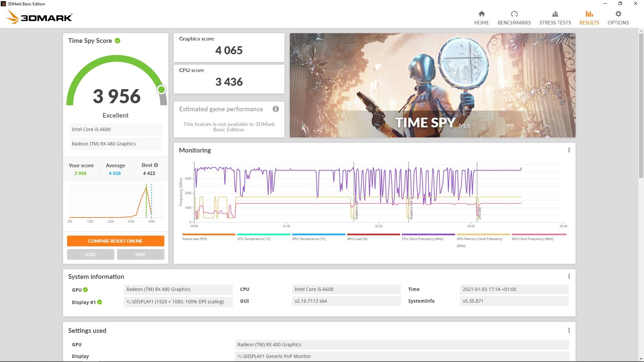Open the Stress Tests tab
The image size is (644, 362).
555,18
